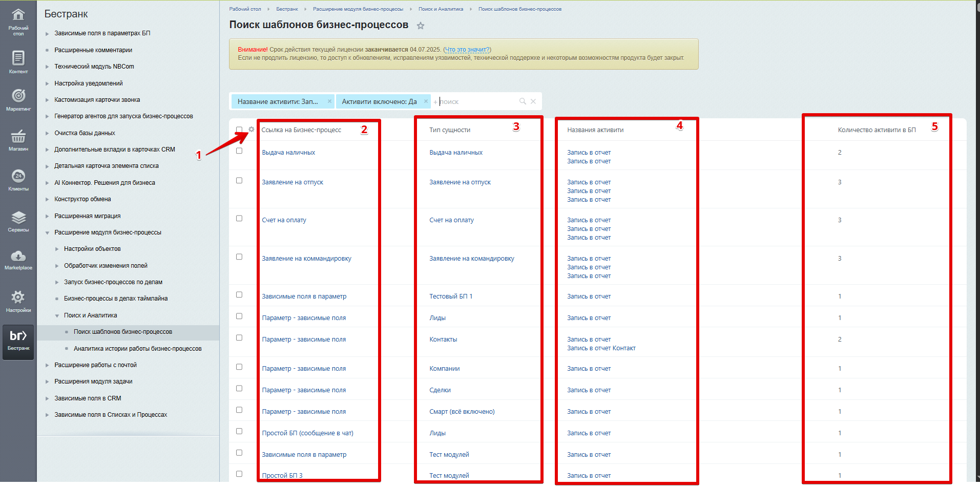The width and height of the screenshot is (980, 487).
Task: Open the Контент section icon
Action: pos(18,58)
